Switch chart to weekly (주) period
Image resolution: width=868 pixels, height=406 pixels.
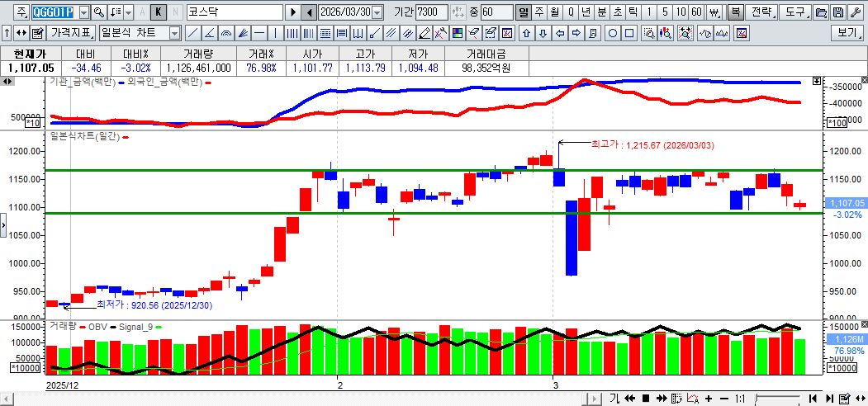[538, 12]
